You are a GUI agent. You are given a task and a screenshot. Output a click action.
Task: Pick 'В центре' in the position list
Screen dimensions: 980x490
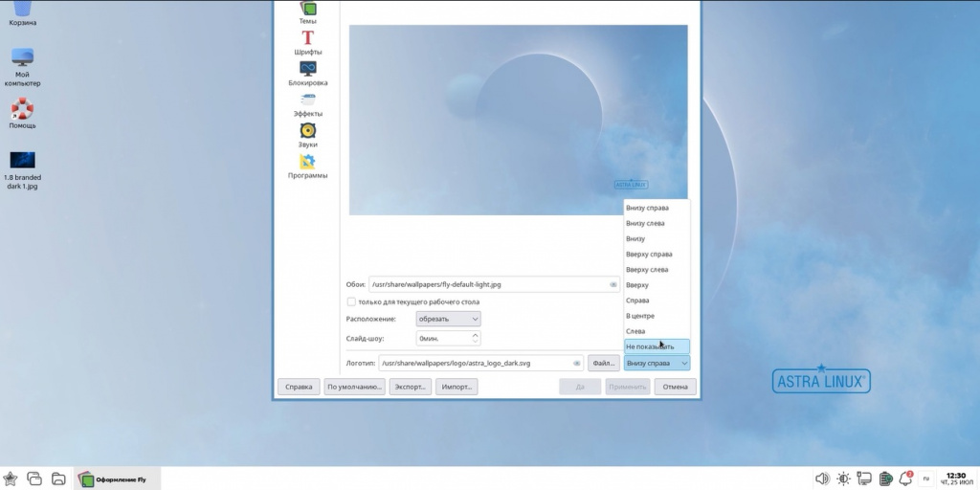[x=640, y=316]
